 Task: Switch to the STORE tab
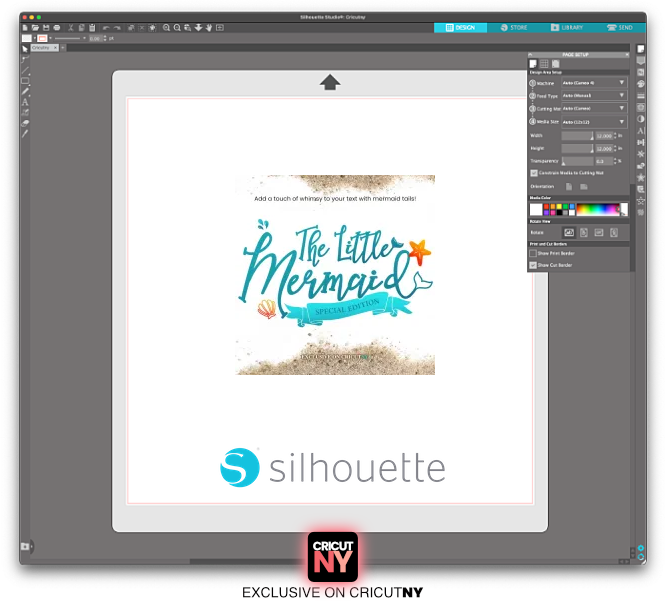tap(514, 28)
